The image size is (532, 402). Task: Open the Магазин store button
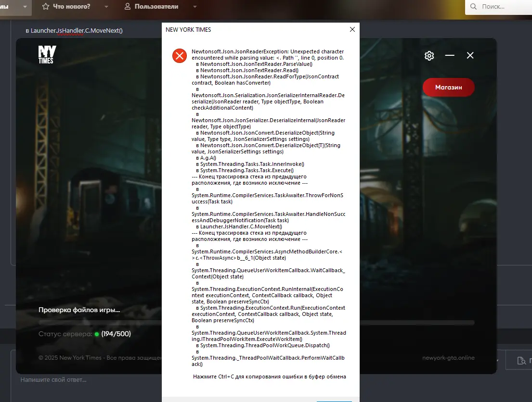(x=448, y=88)
